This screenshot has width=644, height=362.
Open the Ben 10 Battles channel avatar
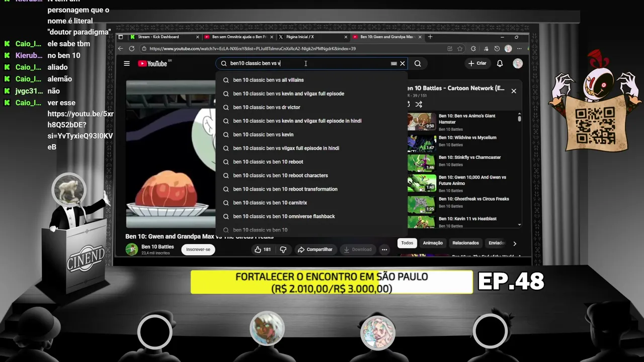[132, 249]
